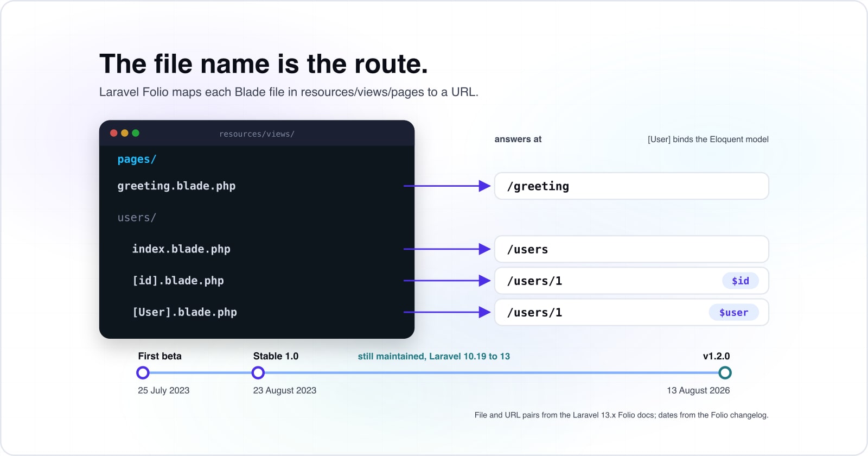The image size is (868, 456).
Task: Click the "v1.2.0" version label
Action: pos(716,356)
